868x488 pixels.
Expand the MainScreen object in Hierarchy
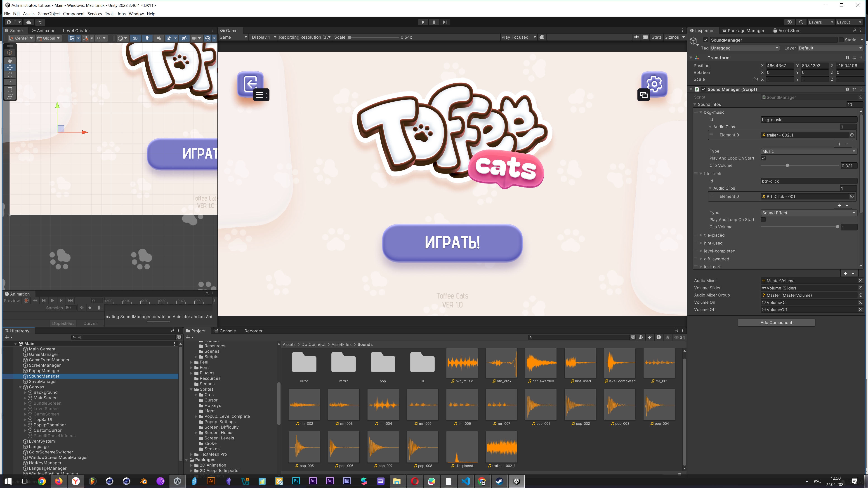pyautogui.click(x=25, y=398)
